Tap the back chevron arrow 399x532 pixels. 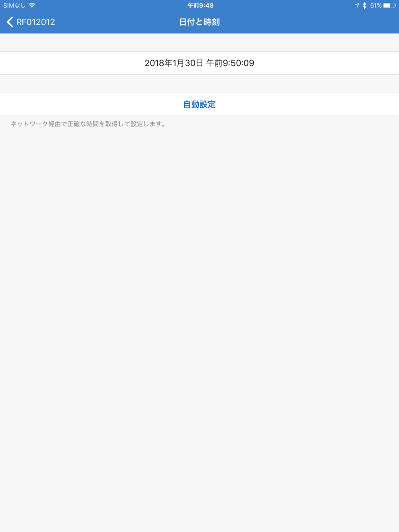coord(10,22)
